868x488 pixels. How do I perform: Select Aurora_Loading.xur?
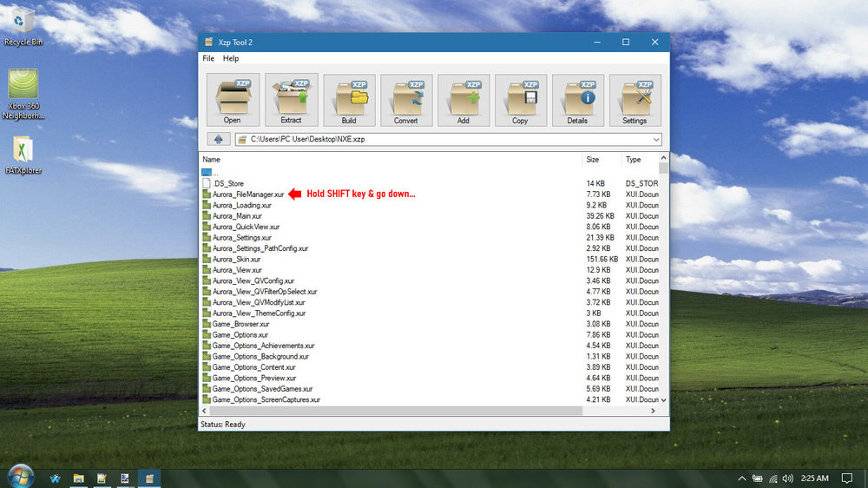242,205
